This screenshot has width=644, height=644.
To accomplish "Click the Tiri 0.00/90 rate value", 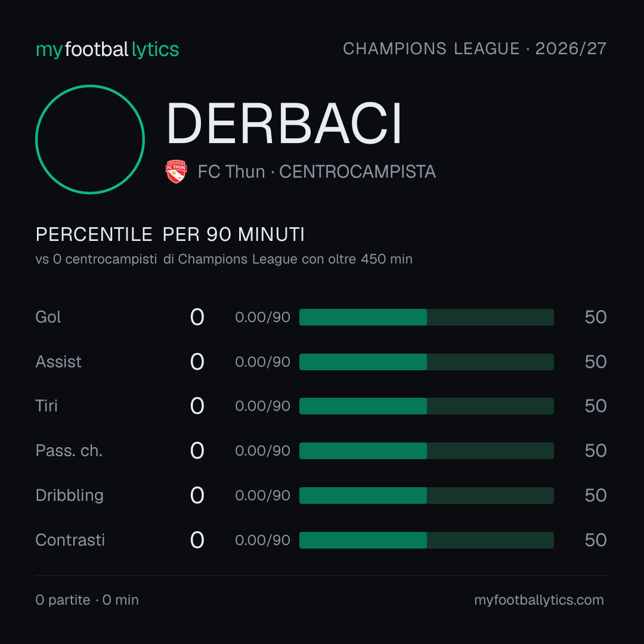I will pos(262,406).
